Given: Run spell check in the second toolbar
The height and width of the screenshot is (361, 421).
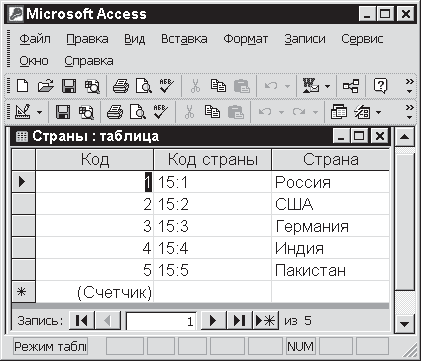Looking at the screenshot, I should coord(161,112).
